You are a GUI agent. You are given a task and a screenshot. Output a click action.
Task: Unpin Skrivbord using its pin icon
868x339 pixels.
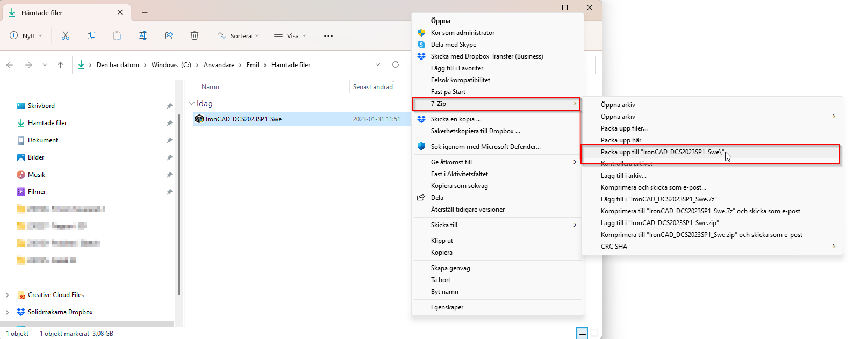pos(169,106)
